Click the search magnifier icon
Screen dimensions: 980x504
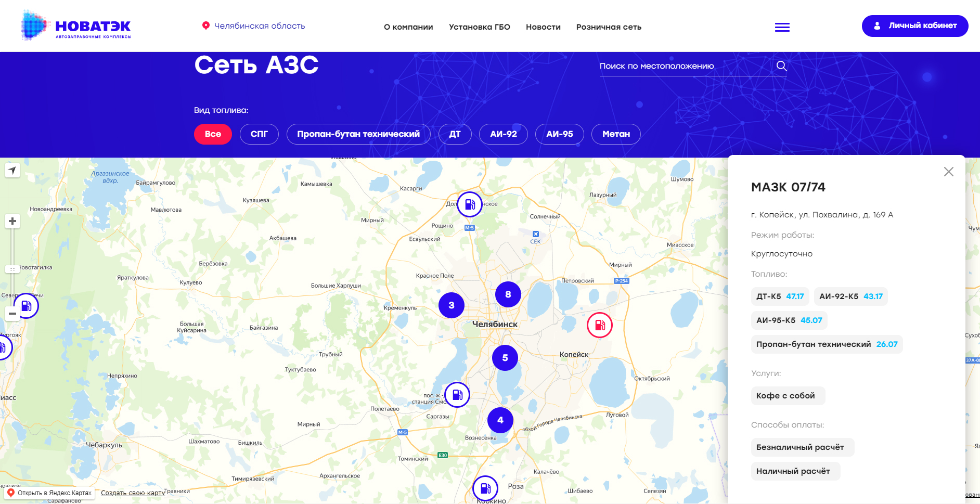click(781, 66)
